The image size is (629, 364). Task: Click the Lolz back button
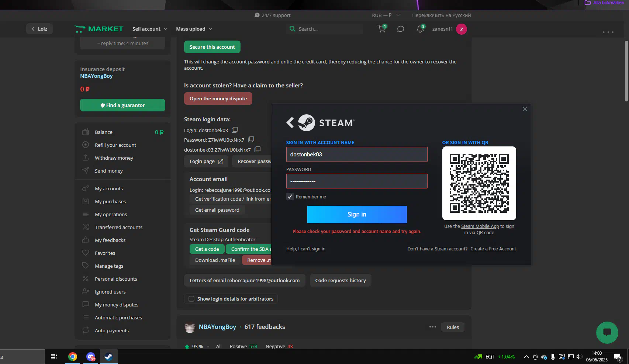pyautogui.click(x=39, y=29)
